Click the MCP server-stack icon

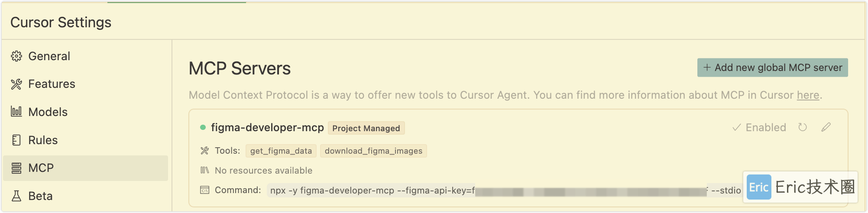(x=16, y=168)
